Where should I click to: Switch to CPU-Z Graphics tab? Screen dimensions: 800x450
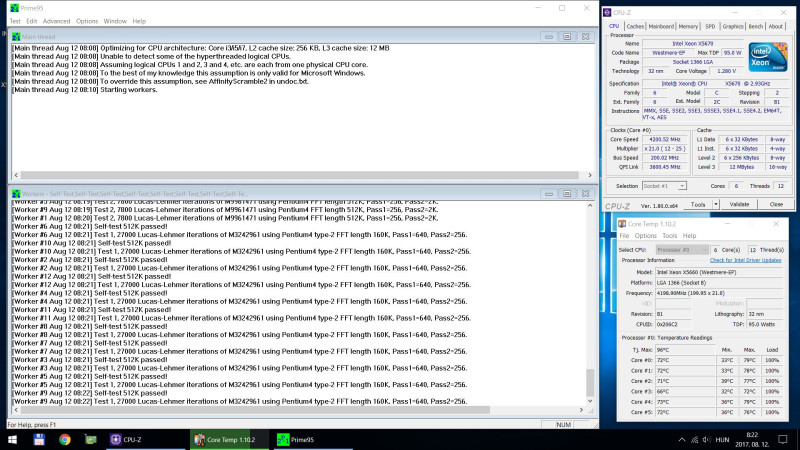733,26
